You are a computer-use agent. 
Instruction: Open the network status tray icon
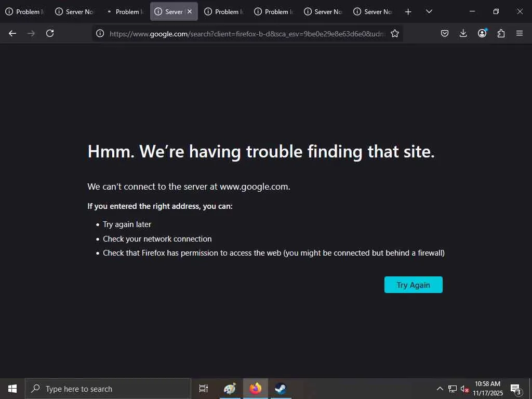click(x=453, y=389)
